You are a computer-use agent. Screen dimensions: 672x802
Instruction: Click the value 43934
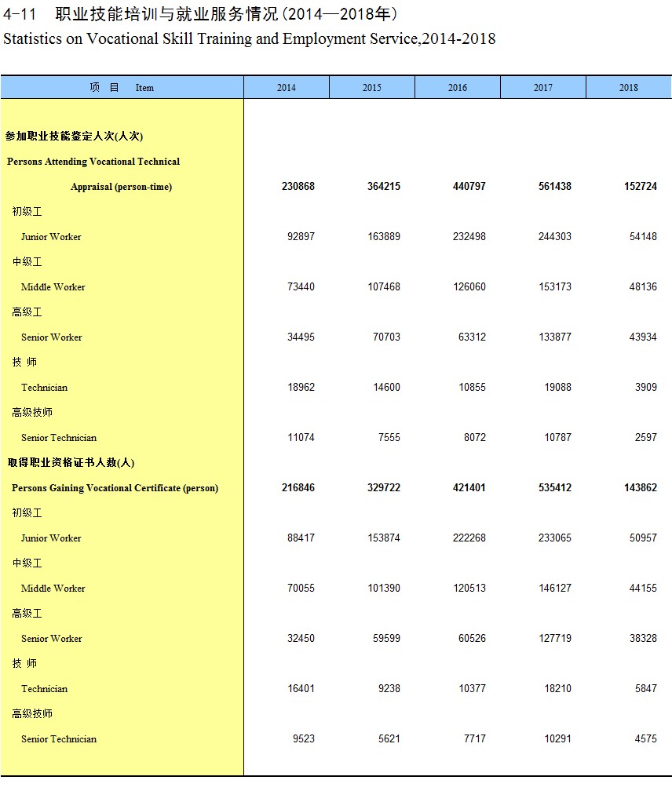tap(643, 337)
